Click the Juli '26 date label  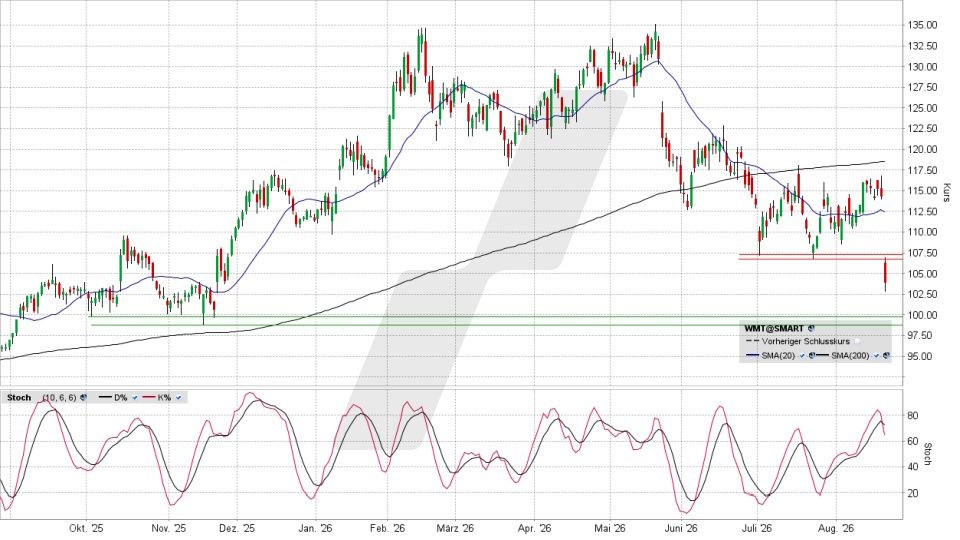(x=757, y=528)
